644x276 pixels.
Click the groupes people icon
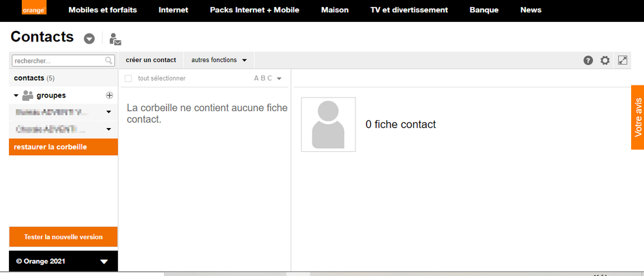[x=28, y=96]
